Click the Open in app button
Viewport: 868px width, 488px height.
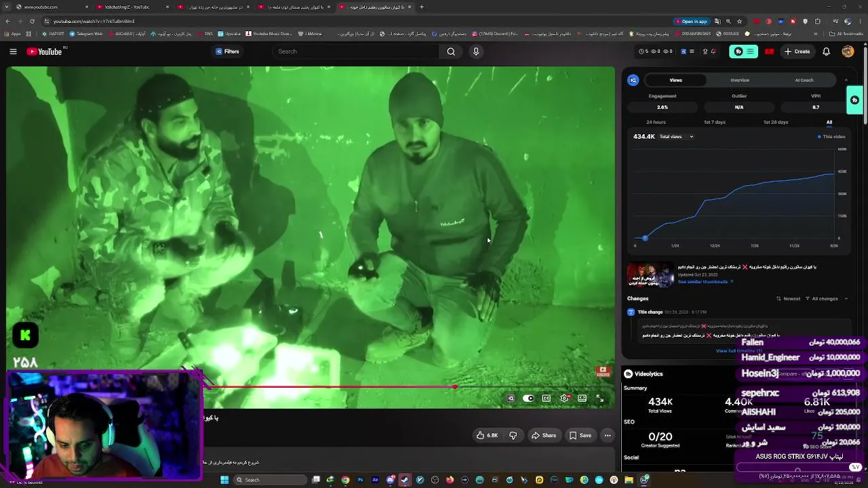[x=690, y=21]
